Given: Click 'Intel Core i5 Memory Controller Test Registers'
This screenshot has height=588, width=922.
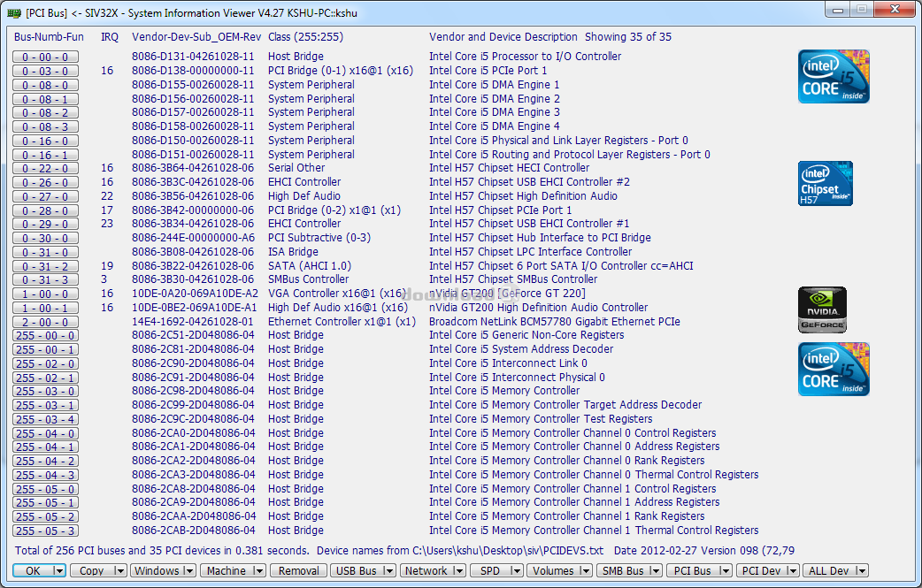Looking at the screenshot, I should (541, 419).
